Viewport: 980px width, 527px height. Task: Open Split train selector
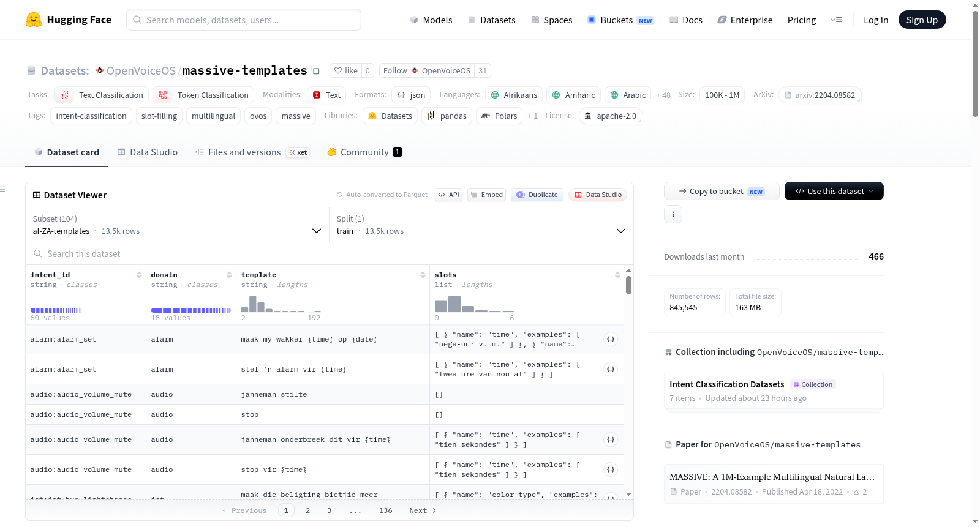[481, 225]
